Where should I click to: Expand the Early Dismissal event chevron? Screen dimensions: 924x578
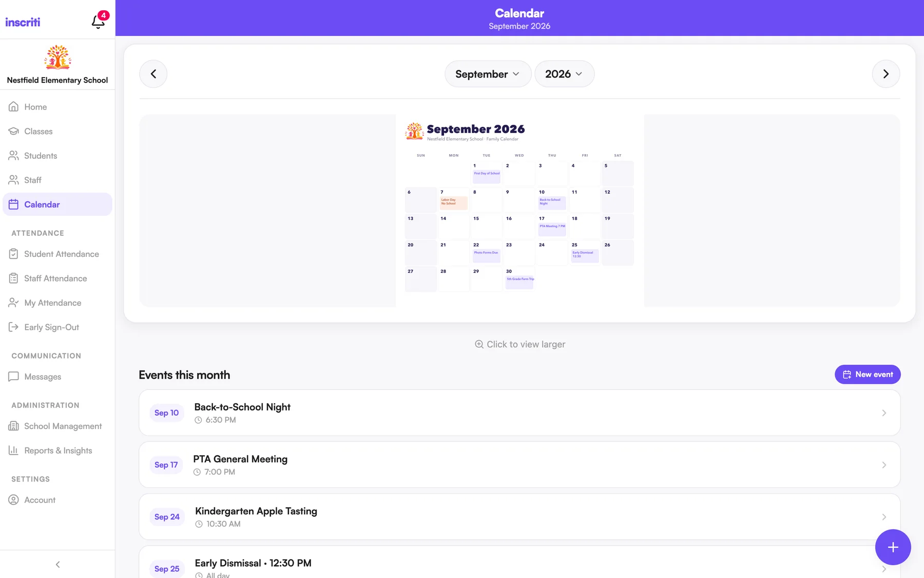tap(884, 569)
